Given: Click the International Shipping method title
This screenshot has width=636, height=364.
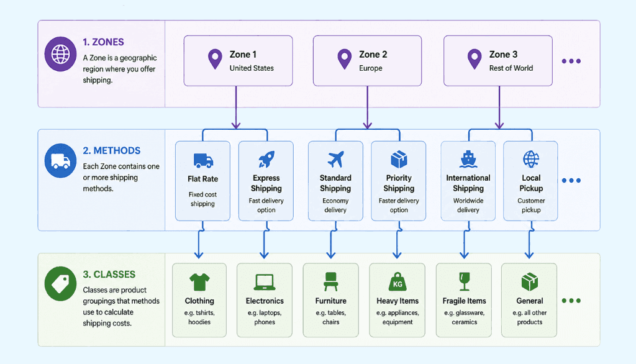Looking at the screenshot, I should click(x=468, y=183).
